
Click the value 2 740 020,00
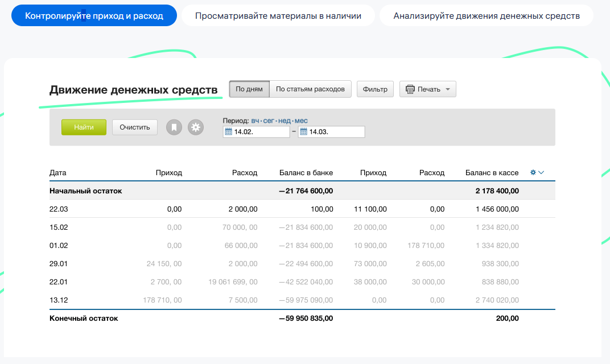point(497,300)
